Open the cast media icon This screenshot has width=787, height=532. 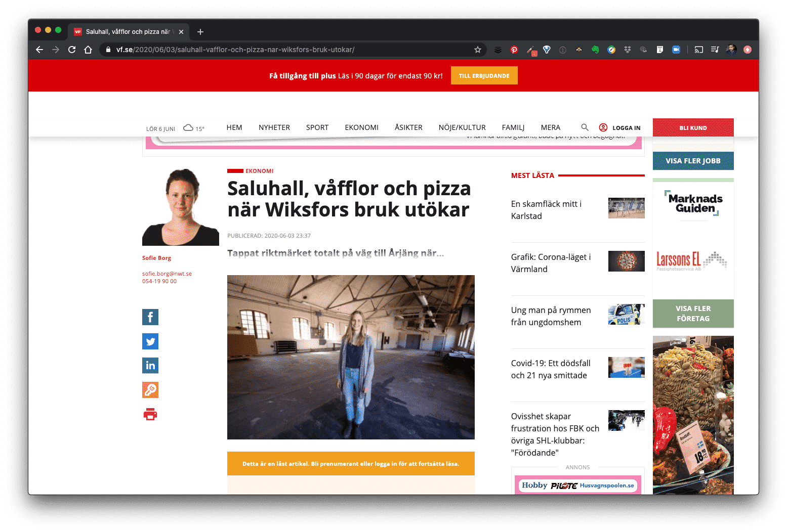pyautogui.click(x=699, y=50)
